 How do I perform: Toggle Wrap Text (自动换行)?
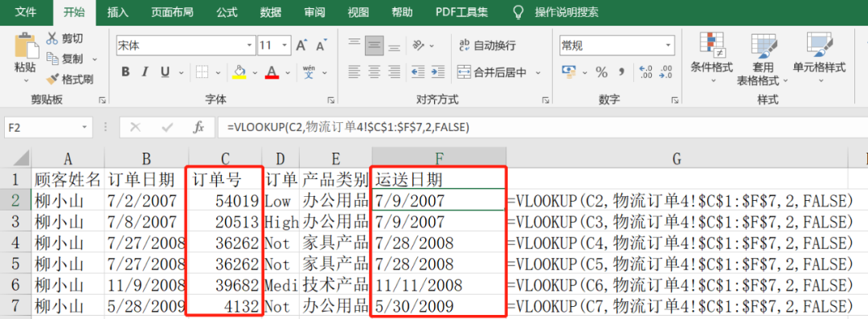click(487, 46)
